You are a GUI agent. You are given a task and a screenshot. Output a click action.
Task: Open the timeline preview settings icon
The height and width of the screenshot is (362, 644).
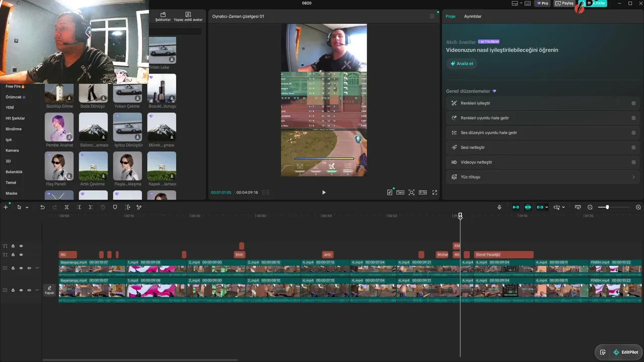[578, 207]
